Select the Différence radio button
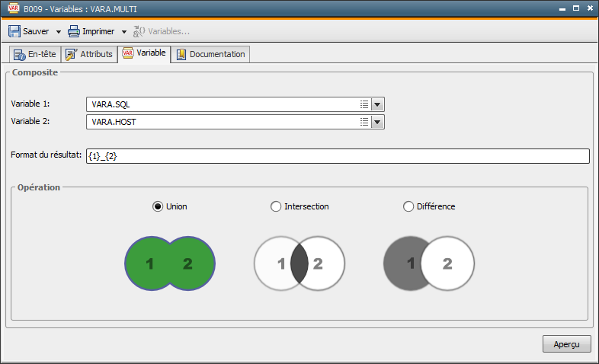The image size is (599, 364). click(x=408, y=206)
